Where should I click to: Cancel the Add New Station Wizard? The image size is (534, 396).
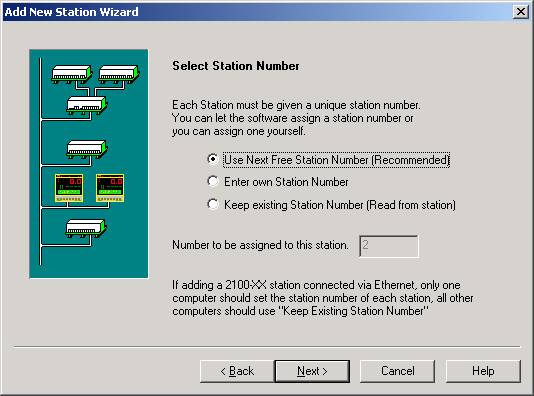coord(397,371)
